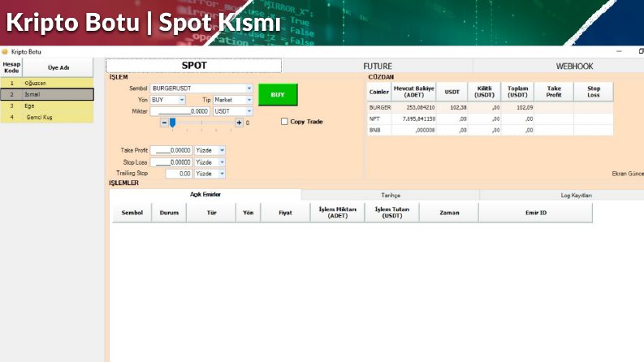Click the Üye Adı column header
Screen dimensions: 644x362
click(x=58, y=67)
